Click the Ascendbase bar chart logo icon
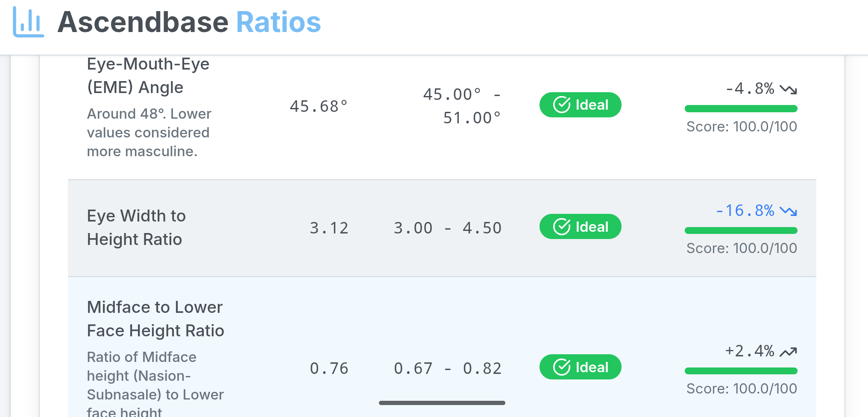This screenshot has height=417, width=868. point(28,22)
